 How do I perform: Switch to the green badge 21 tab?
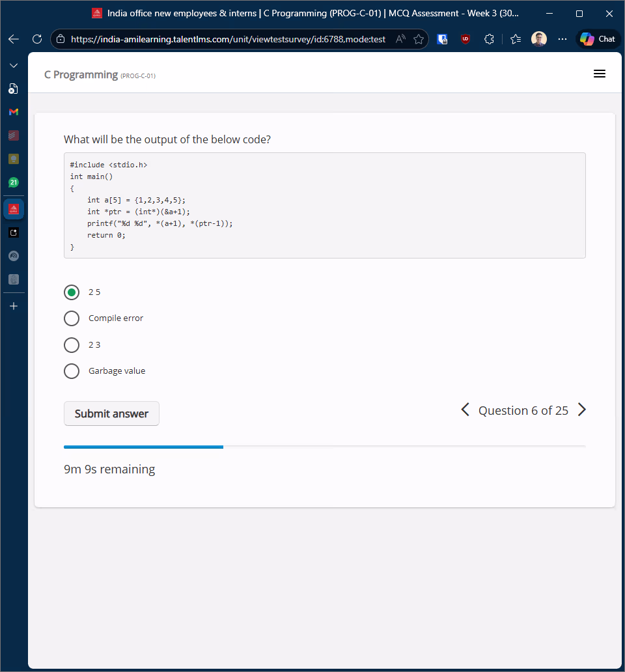point(14,182)
